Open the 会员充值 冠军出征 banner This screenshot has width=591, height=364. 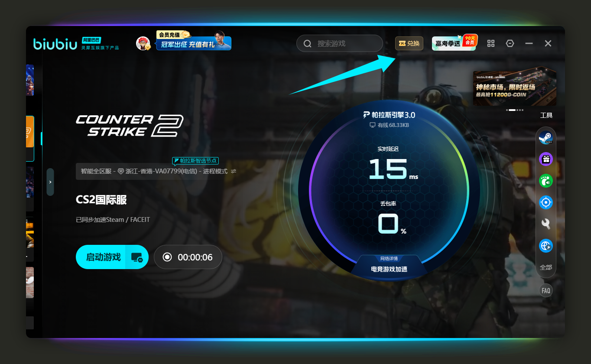click(194, 41)
